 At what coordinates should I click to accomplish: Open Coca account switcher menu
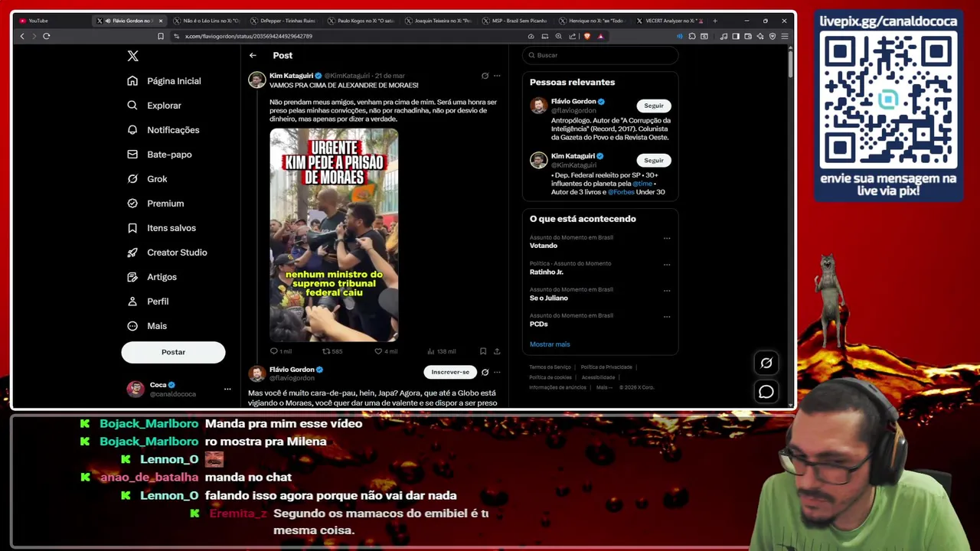click(x=178, y=389)
